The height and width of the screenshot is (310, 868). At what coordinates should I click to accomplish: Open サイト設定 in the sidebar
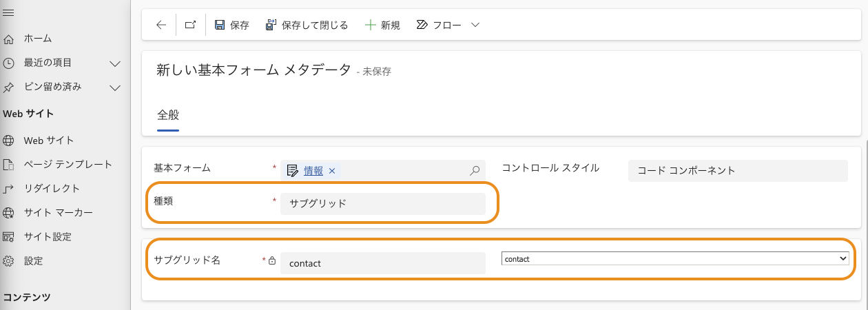[48, 237]
